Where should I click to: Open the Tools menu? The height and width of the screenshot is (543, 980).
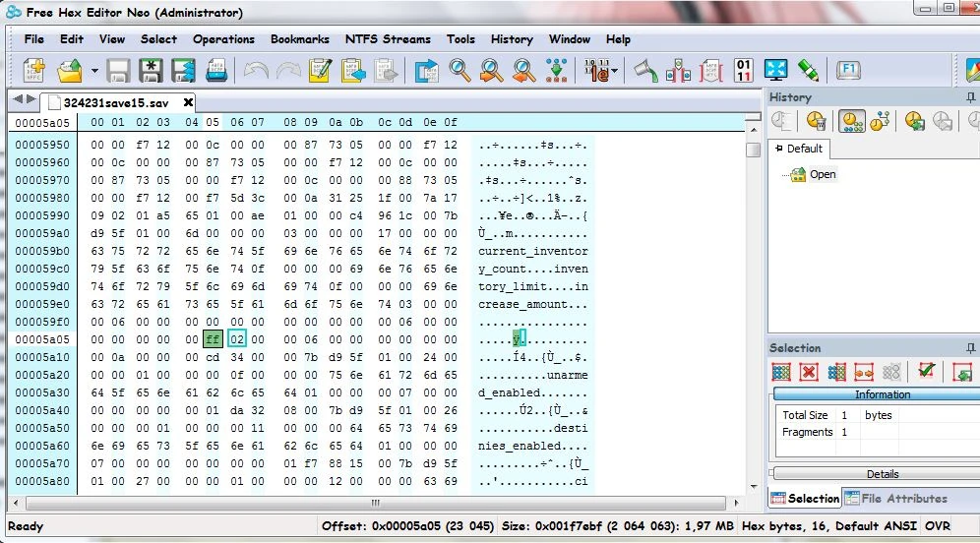[x=460, y=38]
